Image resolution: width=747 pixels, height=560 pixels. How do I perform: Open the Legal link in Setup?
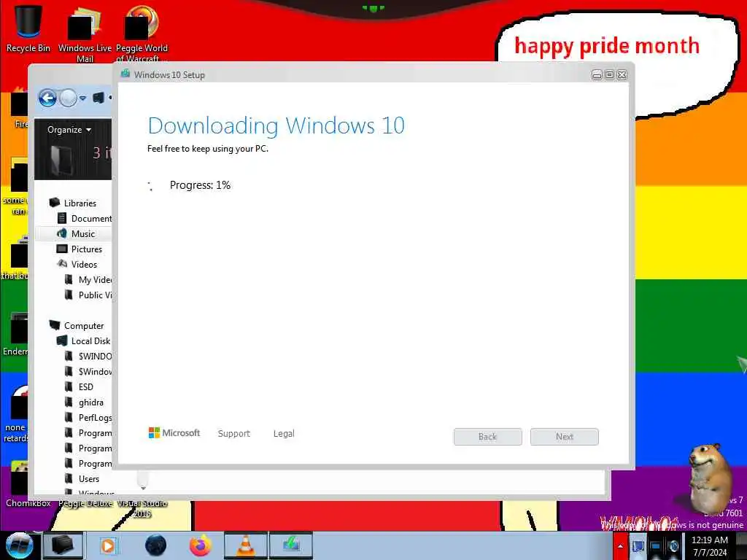[284, 433]
